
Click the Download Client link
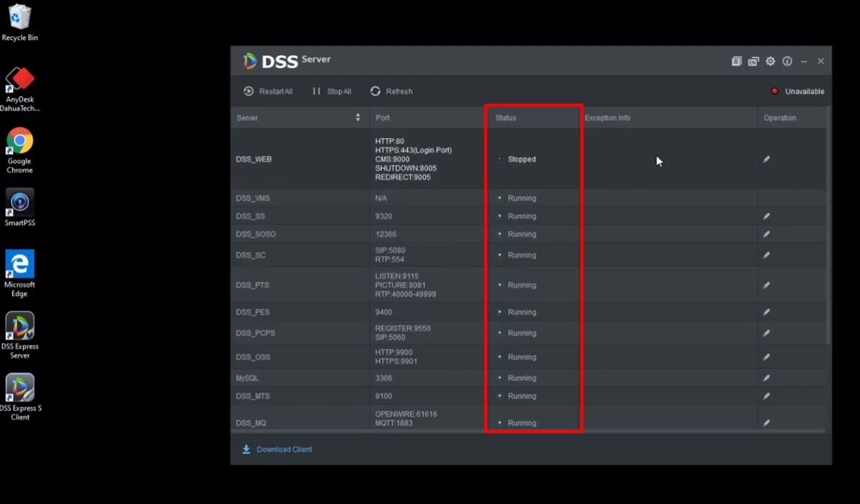tap(277, 449)
